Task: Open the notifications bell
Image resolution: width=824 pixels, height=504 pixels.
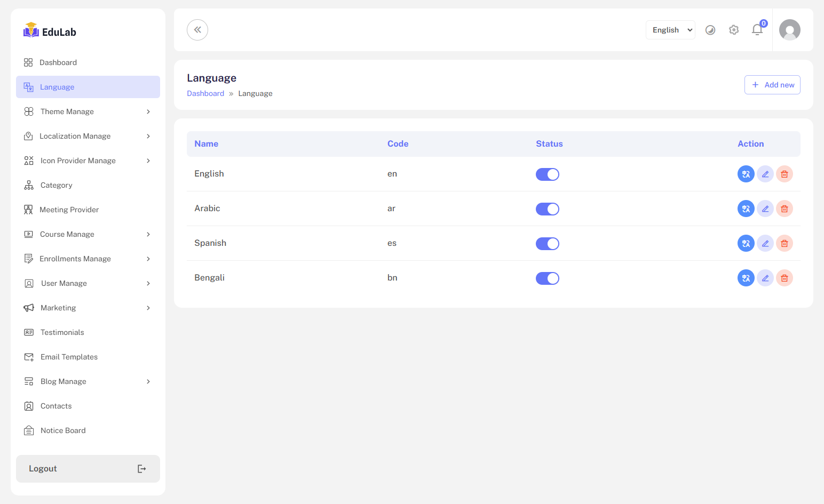Action: pos(757,30)
